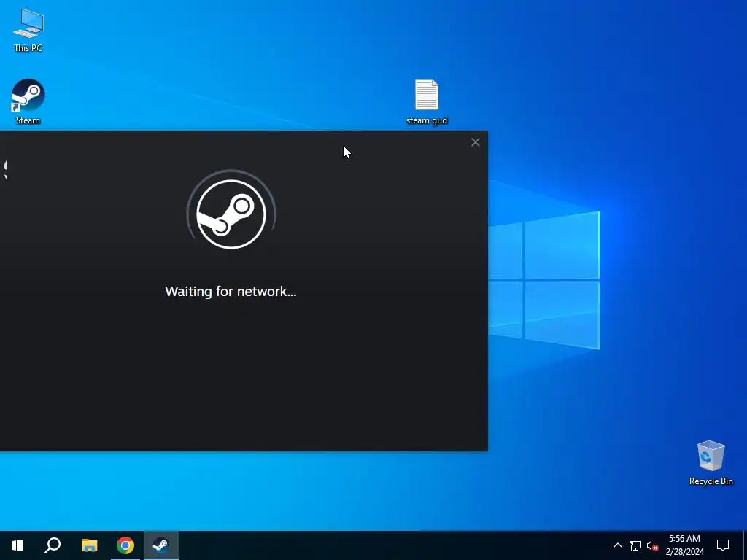Select the Steam desktop shortcut

[x=28, y=102]
